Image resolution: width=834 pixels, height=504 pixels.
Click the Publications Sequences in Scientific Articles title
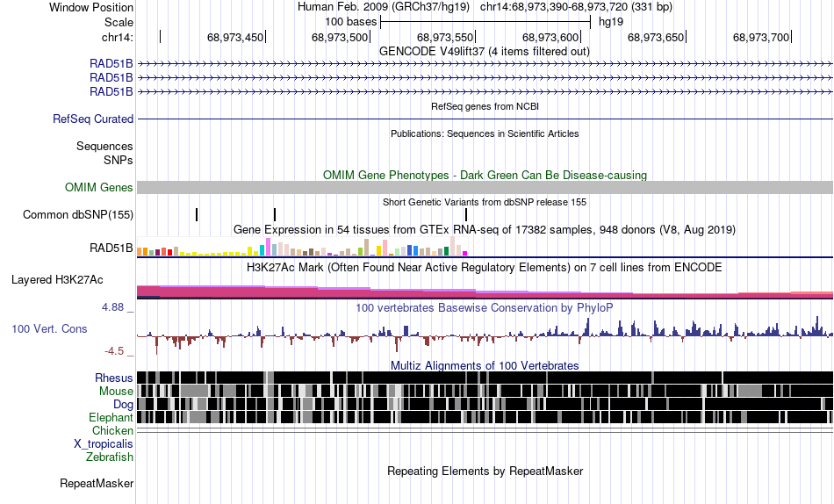pyautogui.click(x=485, y=133)
